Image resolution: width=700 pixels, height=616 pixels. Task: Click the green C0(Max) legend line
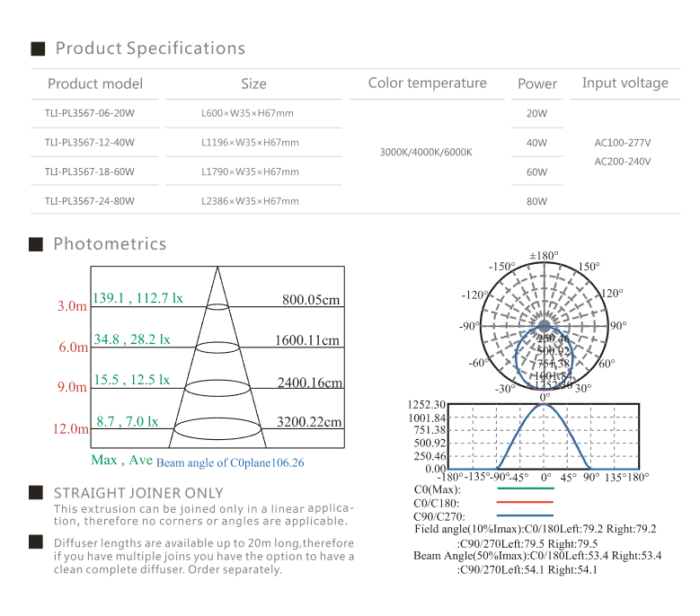[x=526, y=490]
